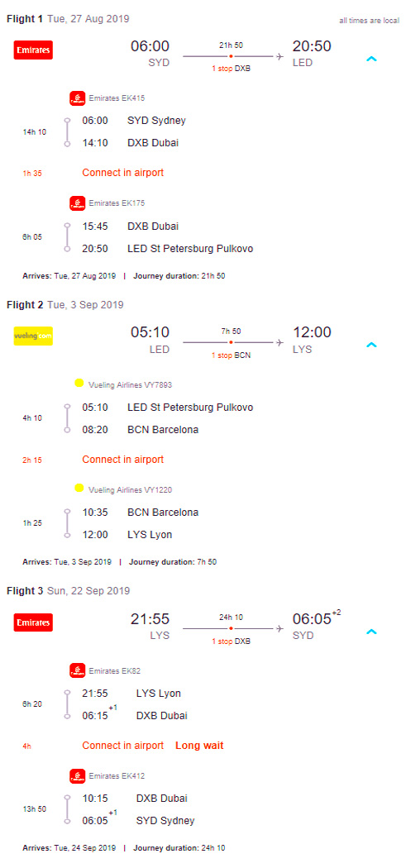Click the Emirates logo for Flight 1
The image size is (406, 868).
33,51
